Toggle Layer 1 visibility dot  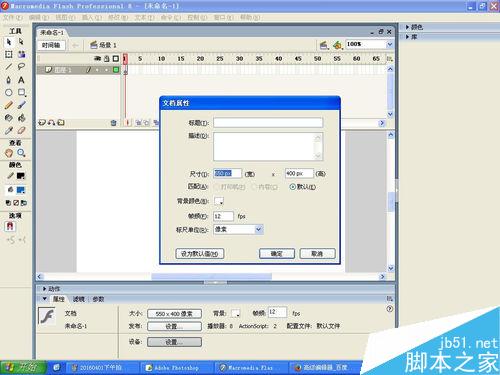(97, 70)
